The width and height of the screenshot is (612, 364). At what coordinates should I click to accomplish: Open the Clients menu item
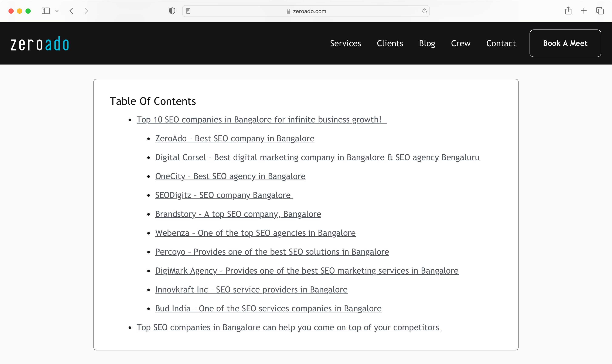390,44
